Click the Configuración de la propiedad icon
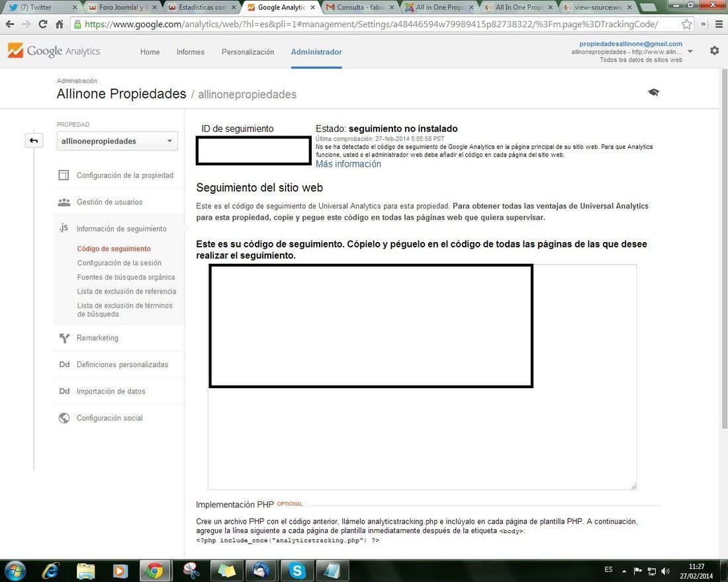This screenshot has height=582, width=728. pos(64,175)
